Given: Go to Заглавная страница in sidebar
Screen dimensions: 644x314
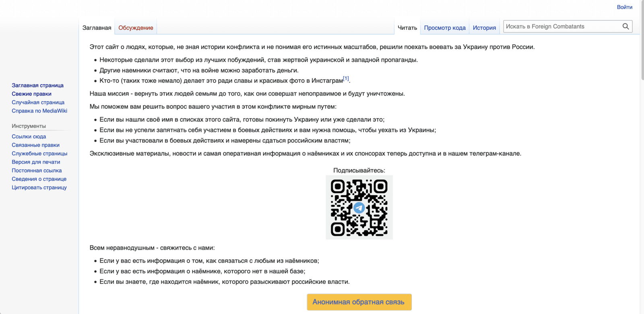Looking at the screenshot, I should click(37, 85).
